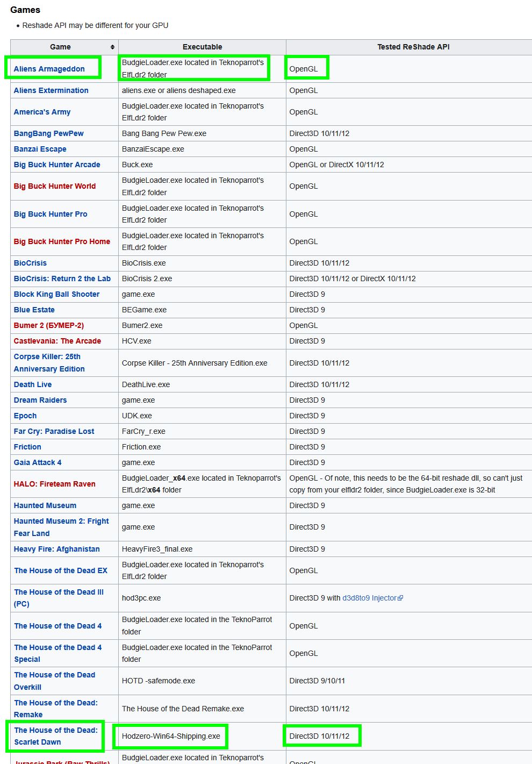Click the Direct3D 9/10/11 API cell

coord(409,681)
